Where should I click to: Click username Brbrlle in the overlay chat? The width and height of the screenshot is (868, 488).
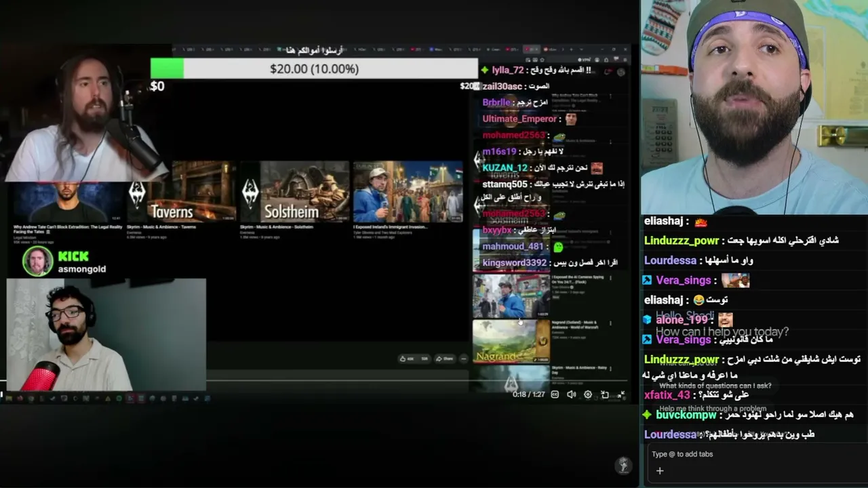click(x=496, y=102)
